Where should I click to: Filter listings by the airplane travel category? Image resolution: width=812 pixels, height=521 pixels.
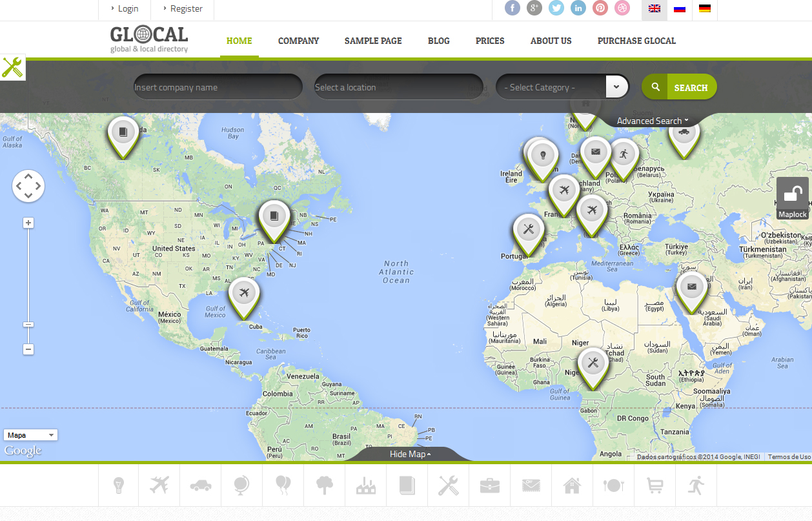(x=159, y=485)
